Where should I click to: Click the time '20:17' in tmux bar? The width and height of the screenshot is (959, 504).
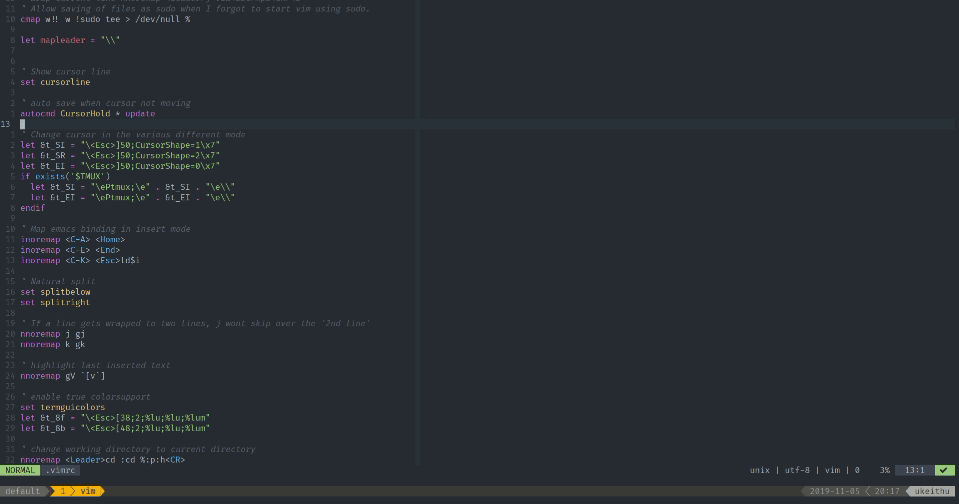(x=887, y=491)
